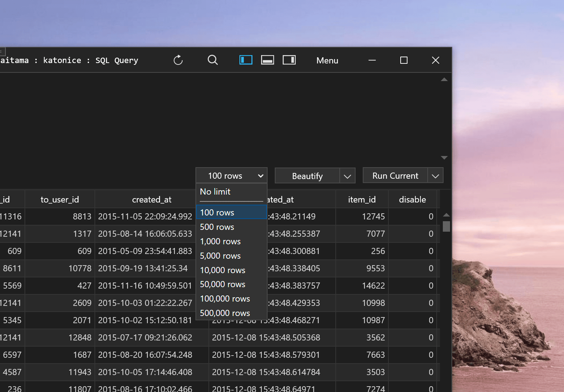Toggle the left sidebar panel layout icon
The image size is (564, 392).
click(246, 60)
